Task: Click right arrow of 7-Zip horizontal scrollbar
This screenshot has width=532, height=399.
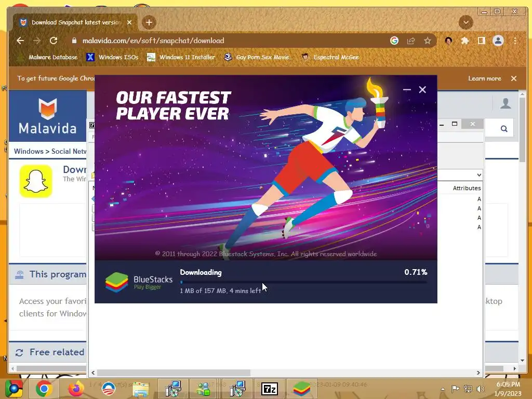Action: coord(478,373)
